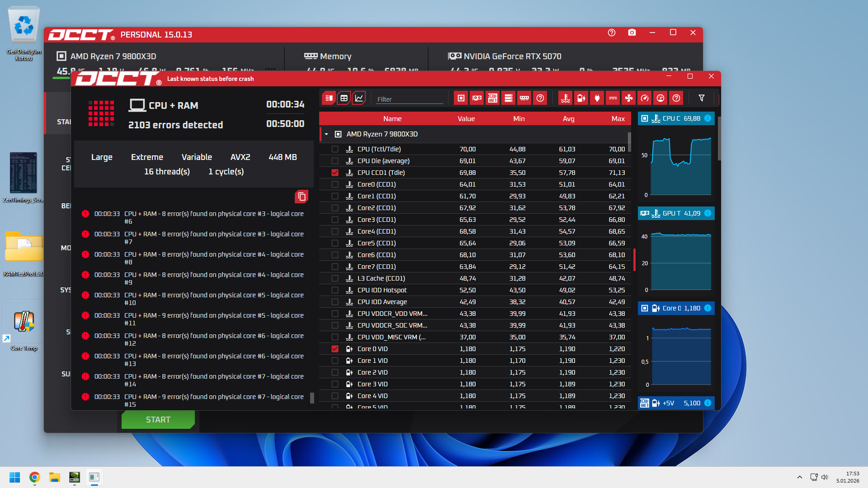Viewport: 868px width, 488px height.
Task: Click the question mark after the RAM filter icon
Action: 540,98
